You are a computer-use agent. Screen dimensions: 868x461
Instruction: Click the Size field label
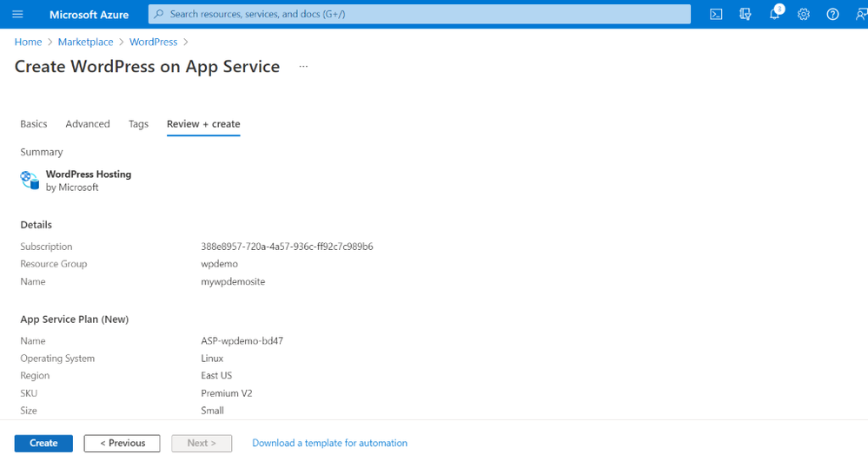tap(29, 411)
